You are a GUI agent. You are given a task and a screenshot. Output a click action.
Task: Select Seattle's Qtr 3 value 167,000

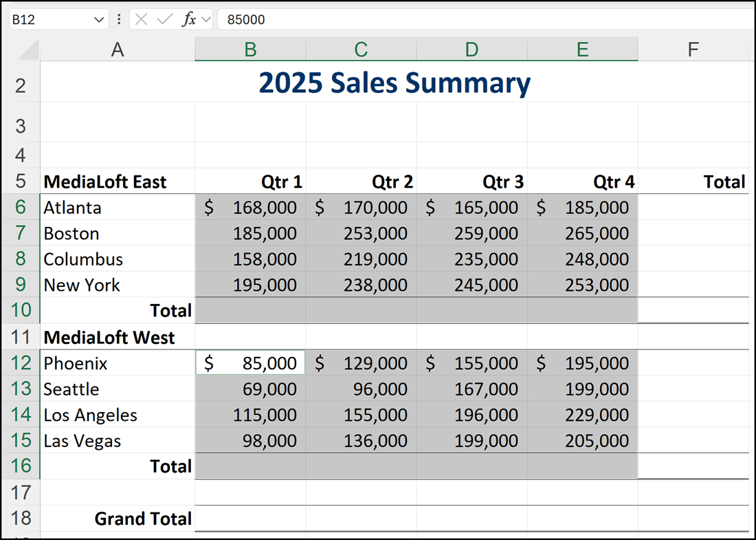(471, 389)
